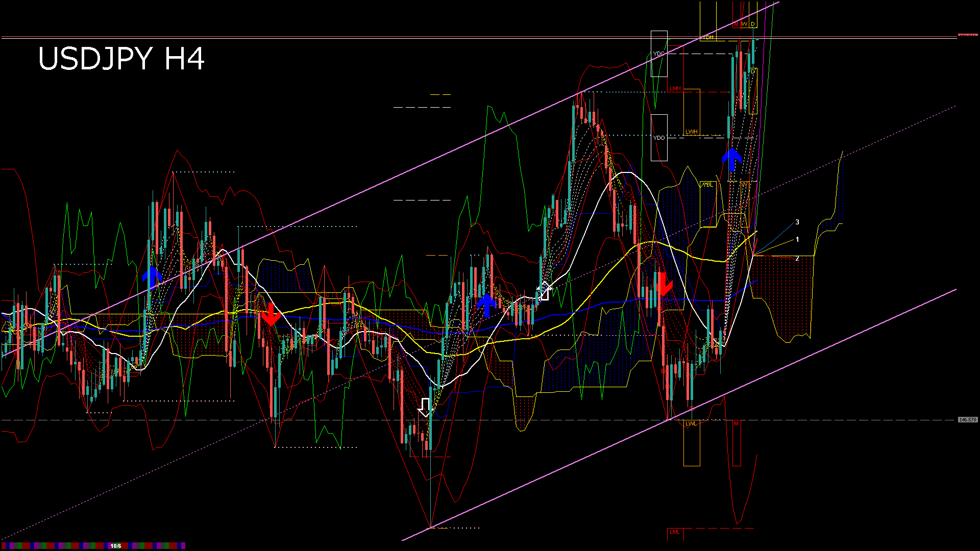Click the white hollow up arrow signal
This screenshot has height=551, width=980.
tap(544, 291)
